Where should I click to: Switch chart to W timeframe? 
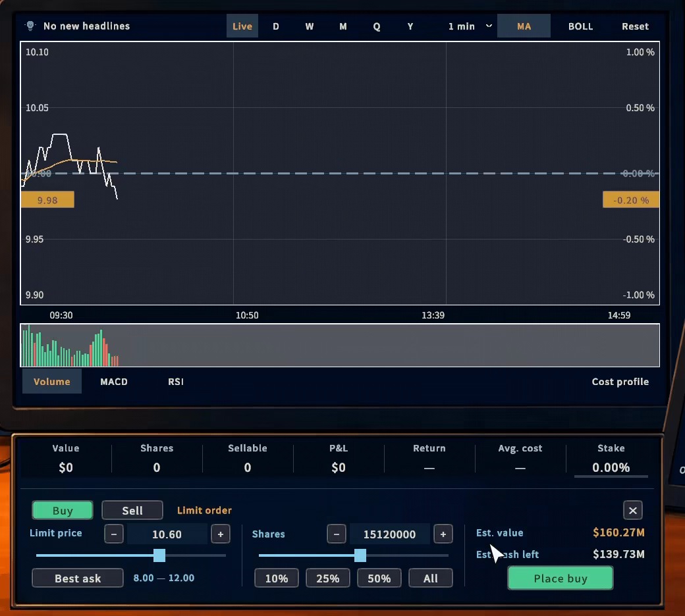pyautogui.click(x=310, y=26)
